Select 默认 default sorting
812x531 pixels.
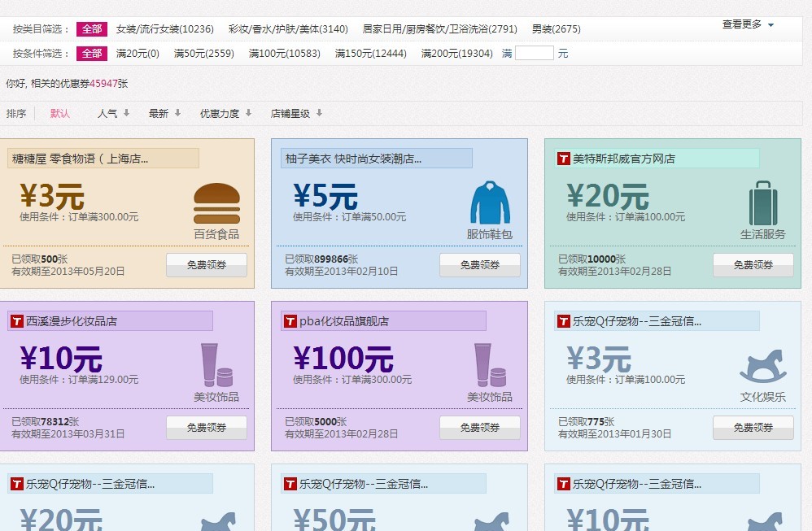(x=60, y=113)
